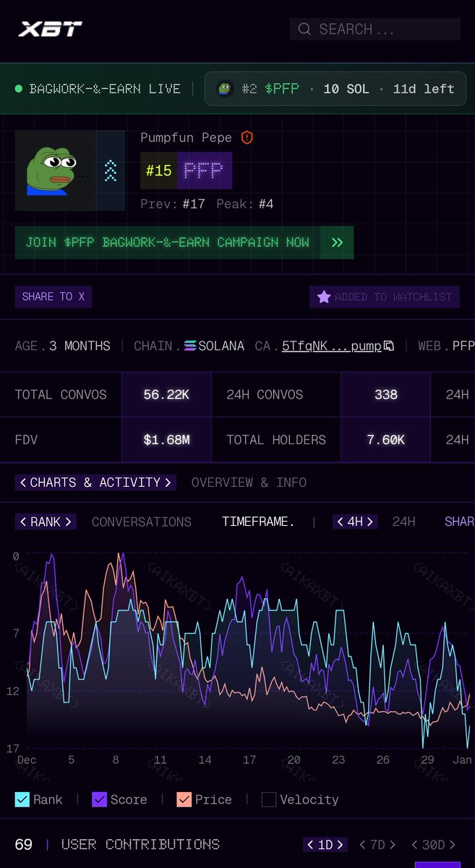Screen dimensions: 475x868
Task: Click the Solana chain logo
Action: pyautogui.click(x=190, y=346)
